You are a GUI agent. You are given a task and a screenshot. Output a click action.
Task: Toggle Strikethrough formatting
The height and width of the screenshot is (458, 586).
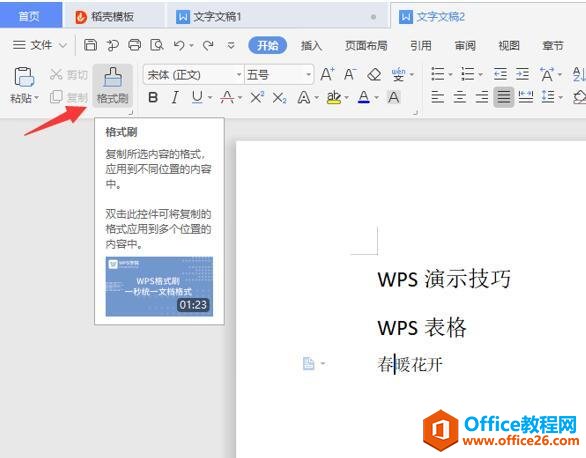pos(227,98)
